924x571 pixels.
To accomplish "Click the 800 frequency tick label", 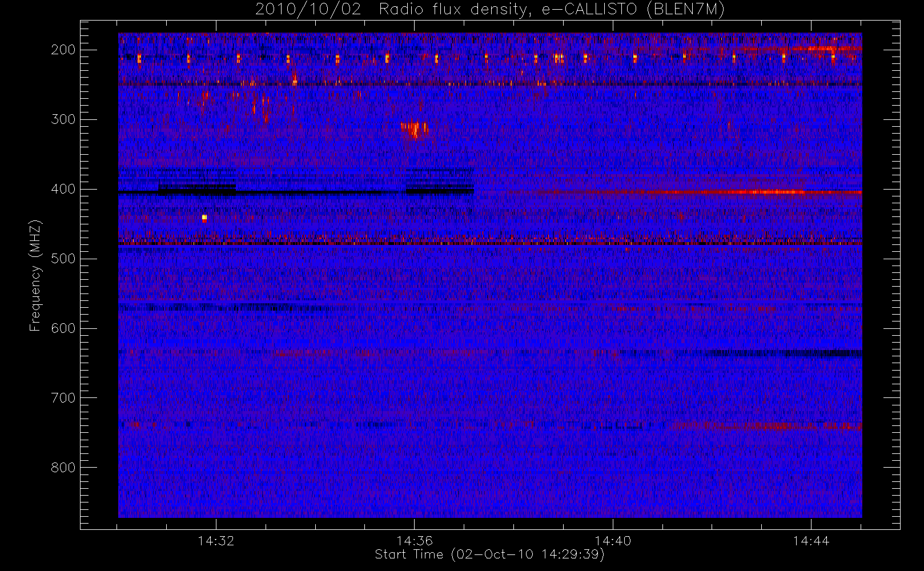I will 63,468.
